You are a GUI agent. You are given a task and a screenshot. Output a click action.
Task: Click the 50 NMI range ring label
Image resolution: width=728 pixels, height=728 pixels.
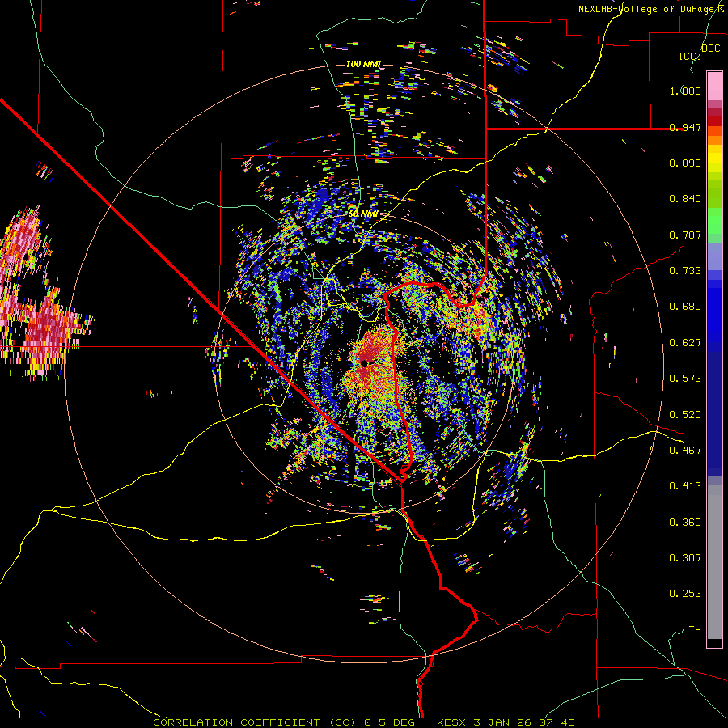point(363,214)
